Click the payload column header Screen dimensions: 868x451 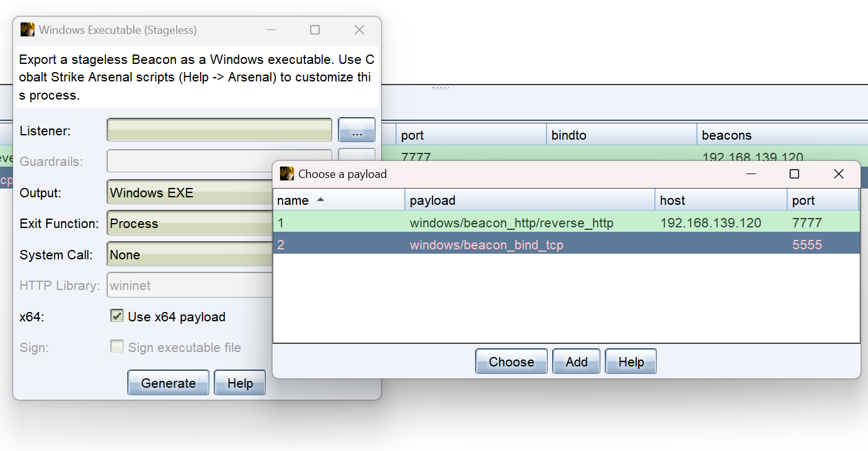point(530,200)
